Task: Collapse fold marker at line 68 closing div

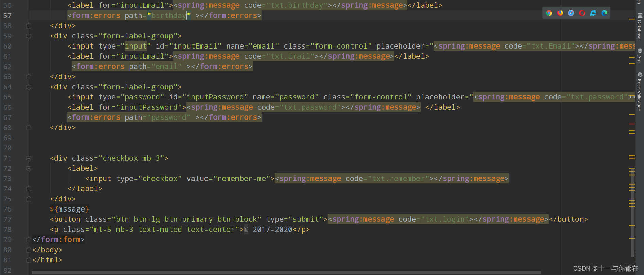Action: [29, 128]
